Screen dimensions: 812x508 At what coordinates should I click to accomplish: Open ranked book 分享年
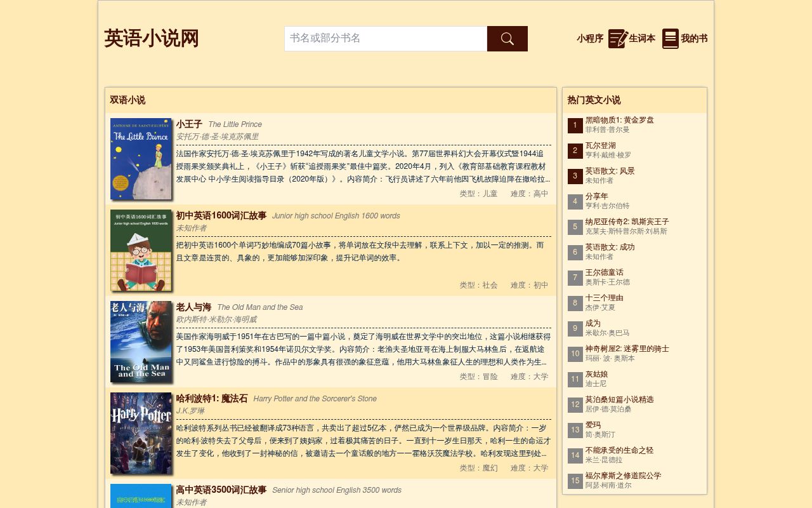tap(597, 196)
